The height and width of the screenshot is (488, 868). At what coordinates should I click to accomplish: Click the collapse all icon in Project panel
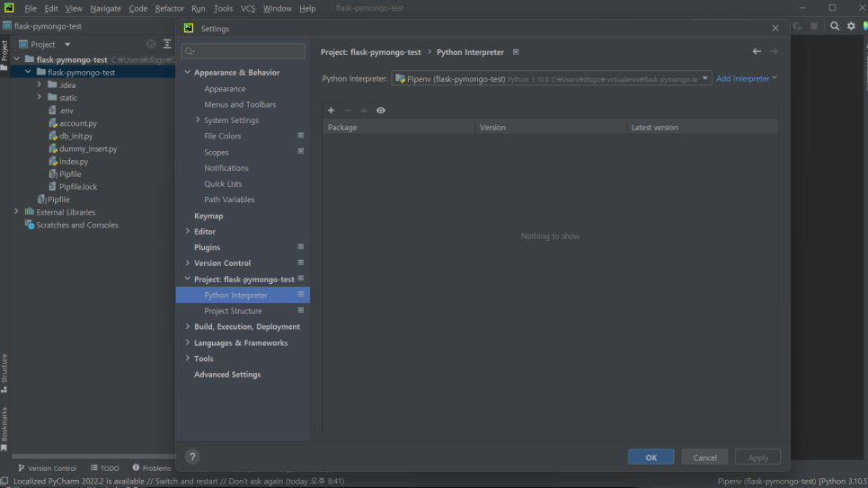point(167,44)
